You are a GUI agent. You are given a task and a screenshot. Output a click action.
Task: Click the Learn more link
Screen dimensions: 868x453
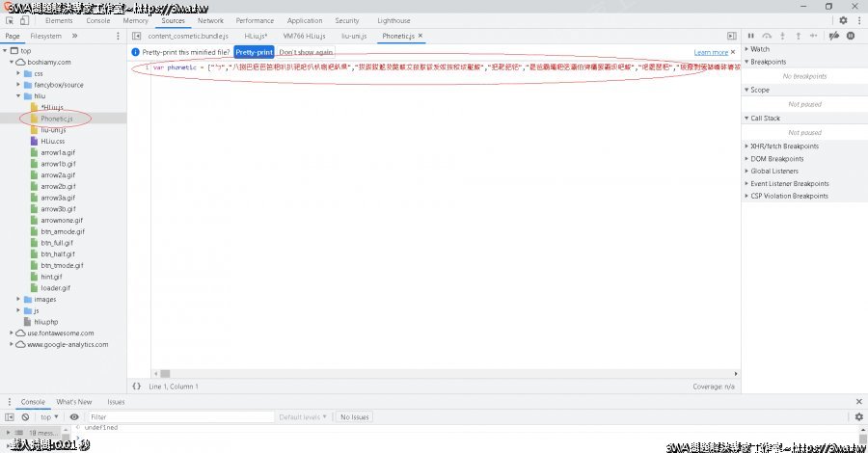tap(711, 52)
